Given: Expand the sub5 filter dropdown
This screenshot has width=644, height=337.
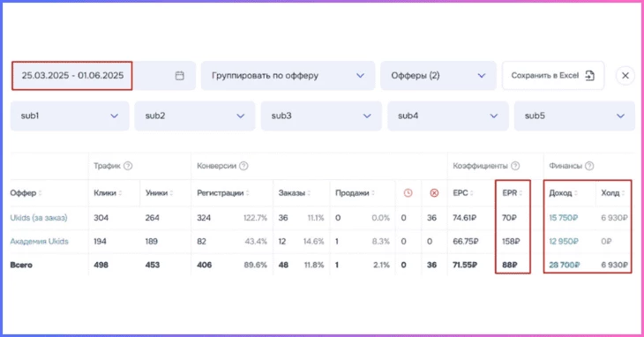Looking at the screenshot, I should pos(574,116).
